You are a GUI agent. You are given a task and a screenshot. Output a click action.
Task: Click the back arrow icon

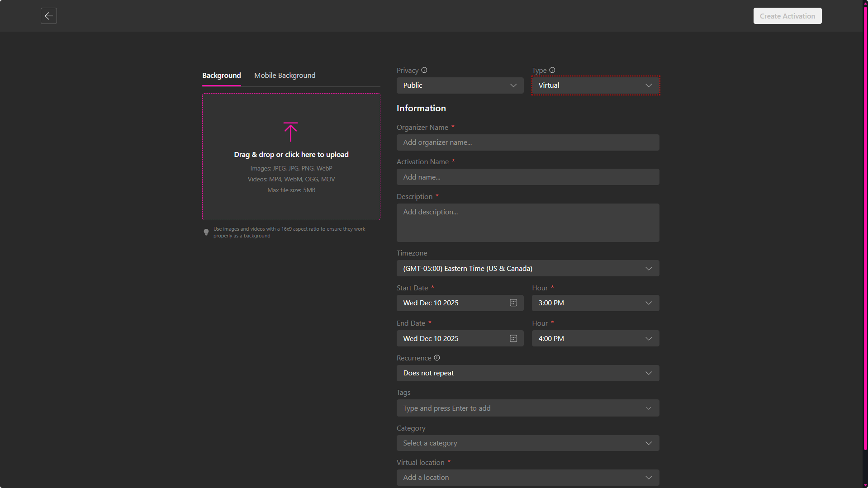[49, 16]
